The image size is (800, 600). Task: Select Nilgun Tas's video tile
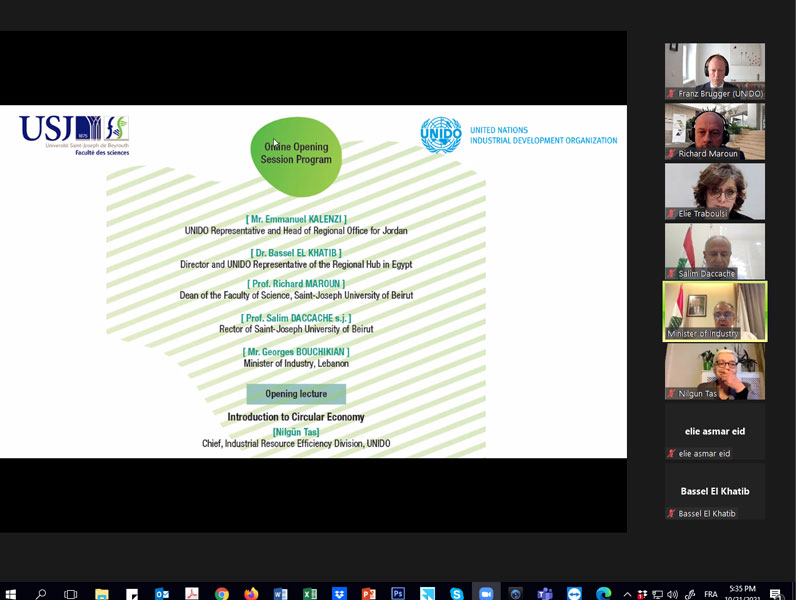pyautogui.click(x=714, y=371)
